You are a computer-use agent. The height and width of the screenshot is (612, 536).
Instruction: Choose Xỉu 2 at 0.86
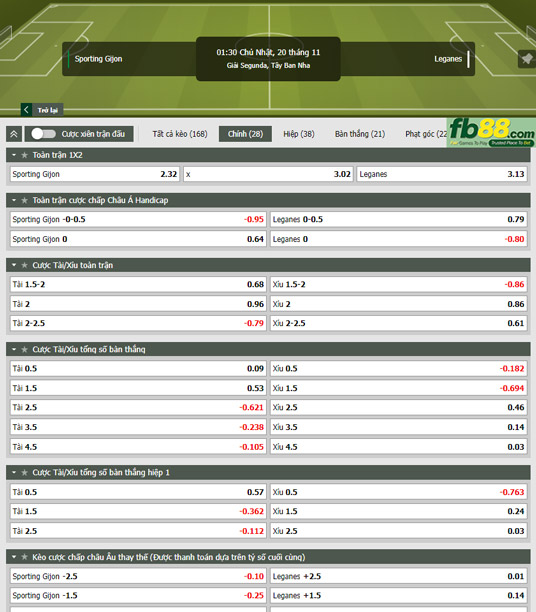pos(399,304)
